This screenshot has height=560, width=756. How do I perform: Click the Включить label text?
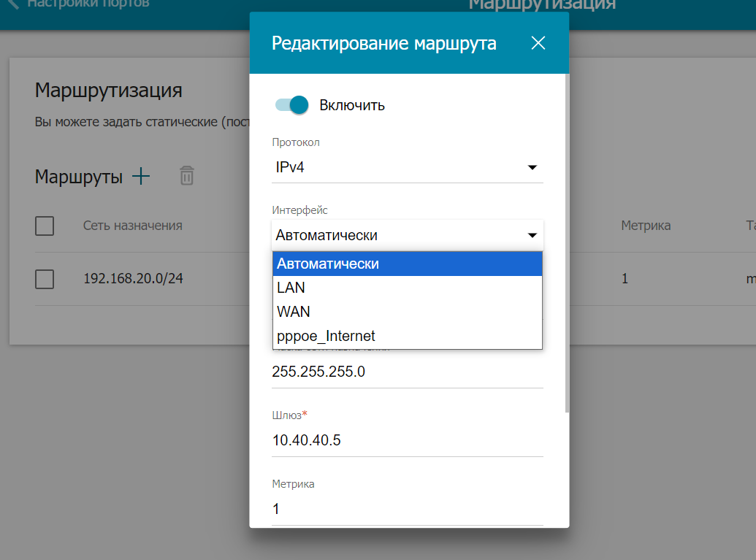352,105
